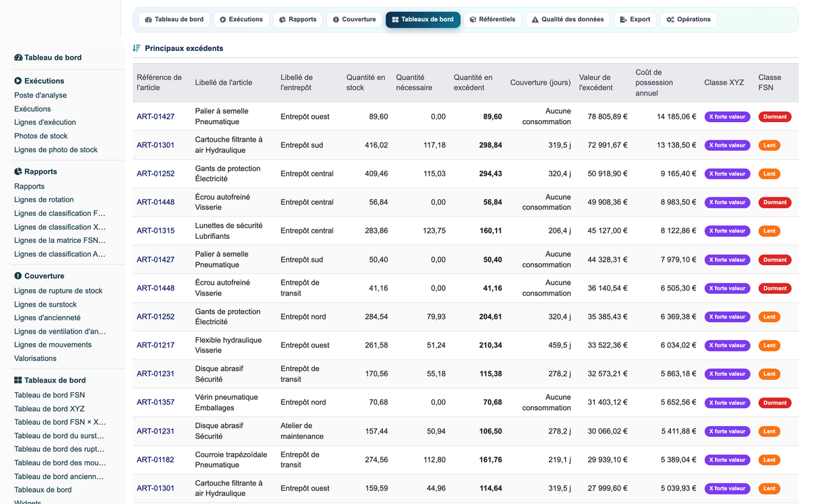The width and height of the screenshot is (814, 504).
Task: Click the cube icon in Référentiels tab
Action: point(473,20)
